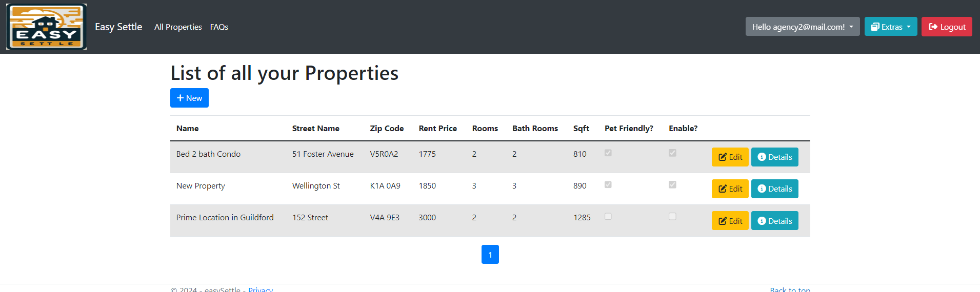Click the plus icon on New button
Image resolution: width=980 pixels, height=292 pixels.
pos(180,98)
